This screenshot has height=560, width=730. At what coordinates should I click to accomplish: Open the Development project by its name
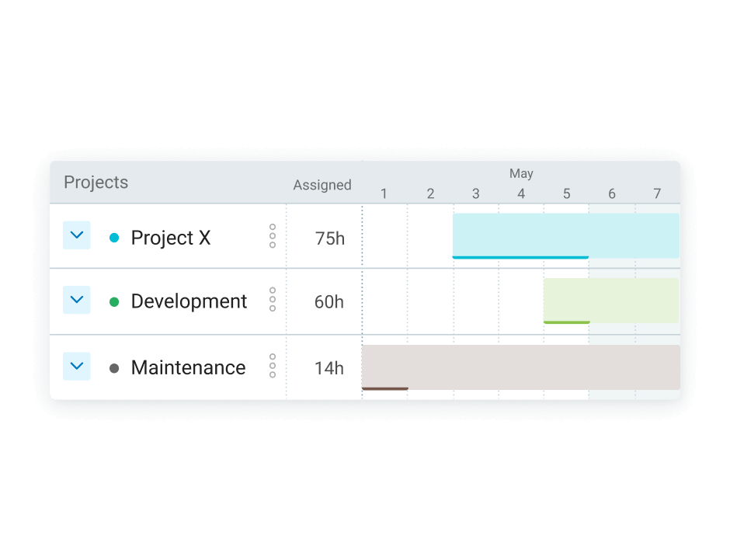189,301
